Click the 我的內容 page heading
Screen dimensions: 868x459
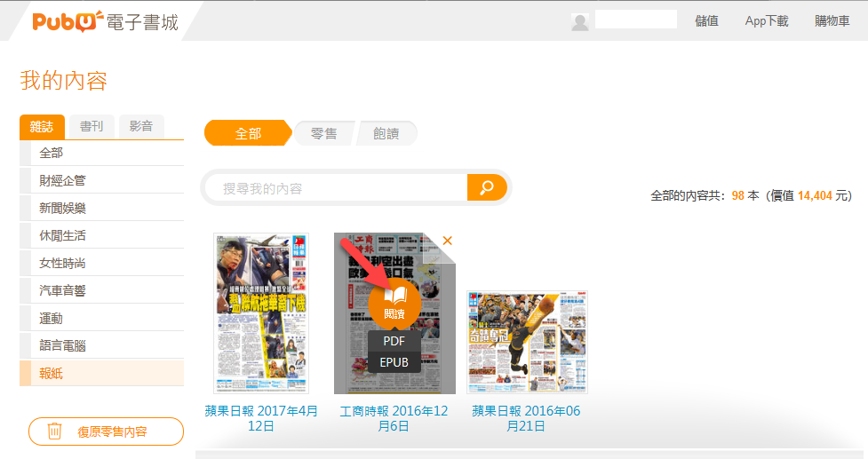[64, 81]
